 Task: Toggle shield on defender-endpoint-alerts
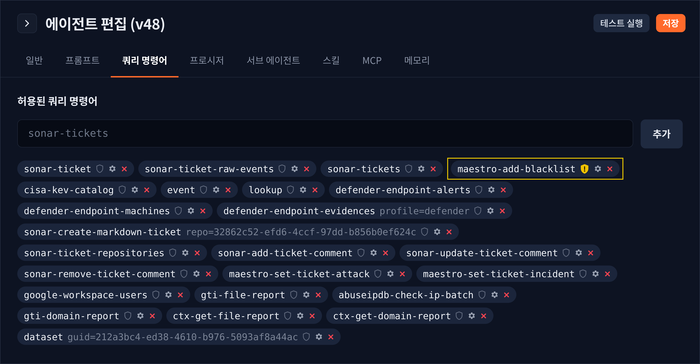(479, 190)
